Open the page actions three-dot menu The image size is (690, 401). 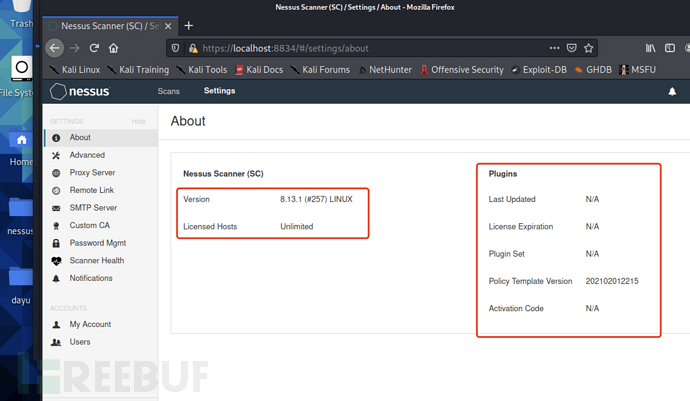tap(554, 48)
